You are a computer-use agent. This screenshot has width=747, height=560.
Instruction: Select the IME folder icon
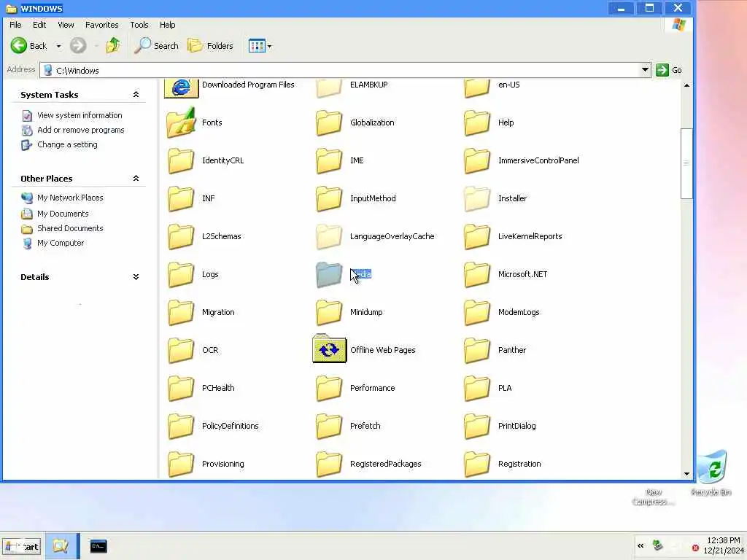point(329,160)
